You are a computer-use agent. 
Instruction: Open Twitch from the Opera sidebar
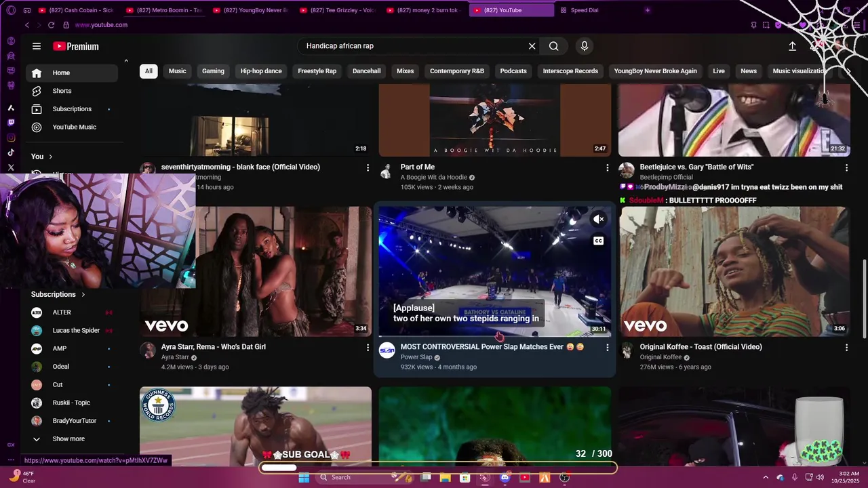pyautogui.click(x=11, y=123)
